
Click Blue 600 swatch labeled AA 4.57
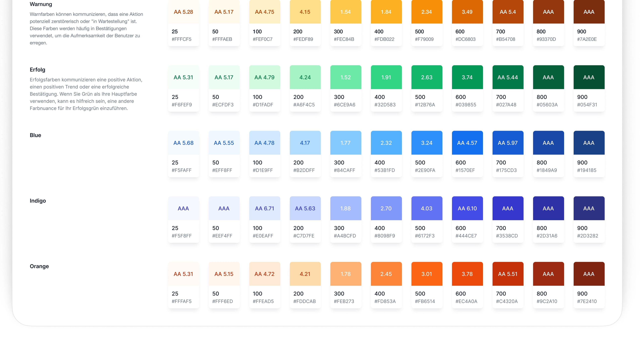pyautogui.click(x=467, y=143)
